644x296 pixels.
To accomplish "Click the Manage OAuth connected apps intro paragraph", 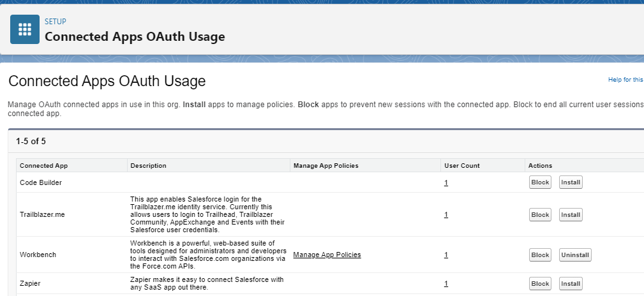I will click(326, 109).
